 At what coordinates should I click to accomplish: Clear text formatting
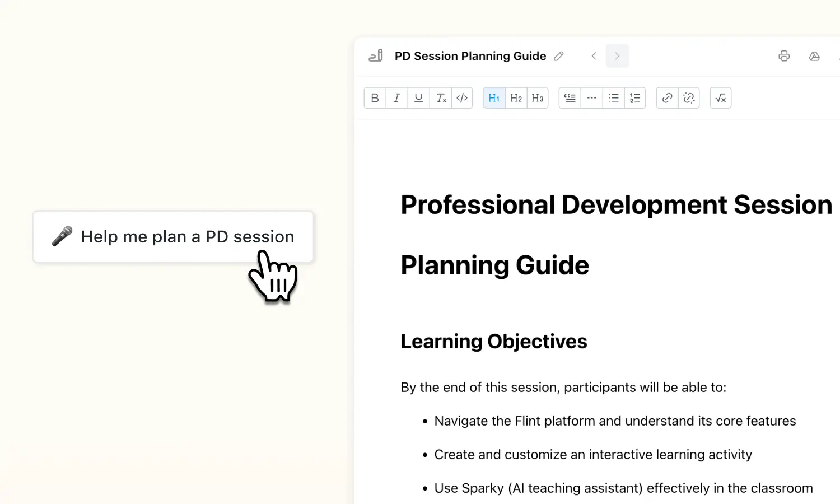coord(441,98)
